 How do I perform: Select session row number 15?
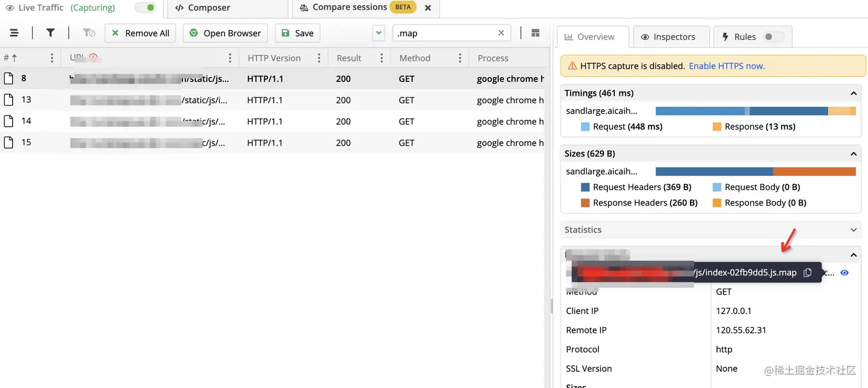[x=272, y=142]
